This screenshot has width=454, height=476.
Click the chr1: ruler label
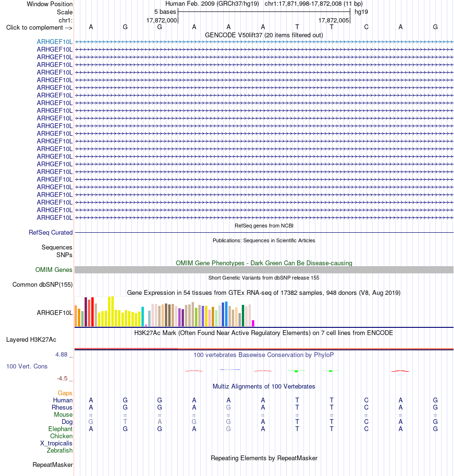65,21
